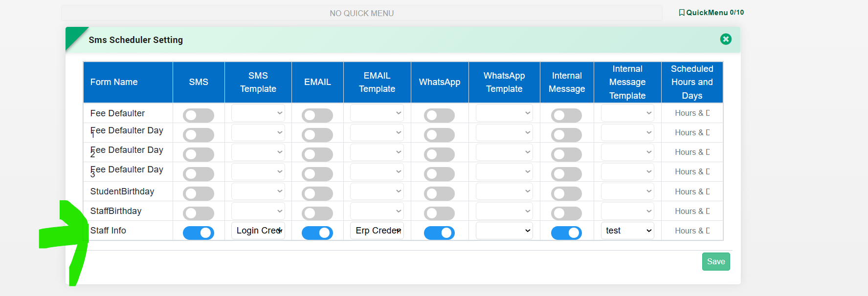
Task: Turn on WhatsApp for Fee Defaulter Day 2
Action: [x=439, y=154]
